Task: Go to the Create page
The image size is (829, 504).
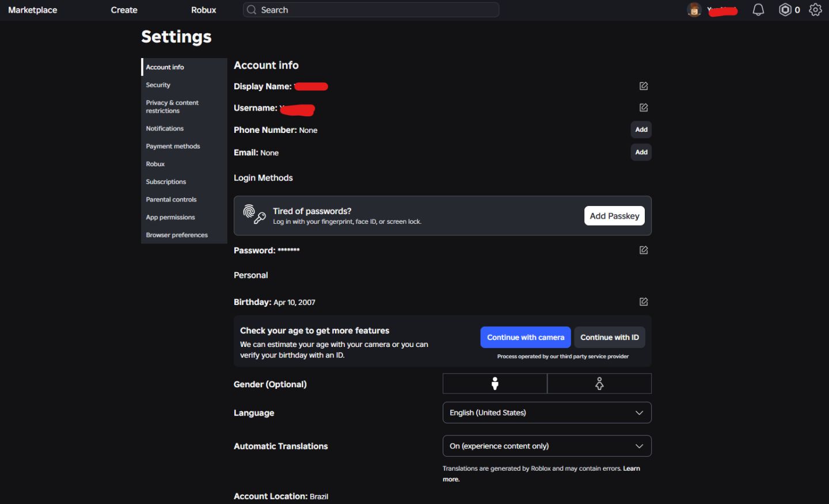Action: pos(124,10)
